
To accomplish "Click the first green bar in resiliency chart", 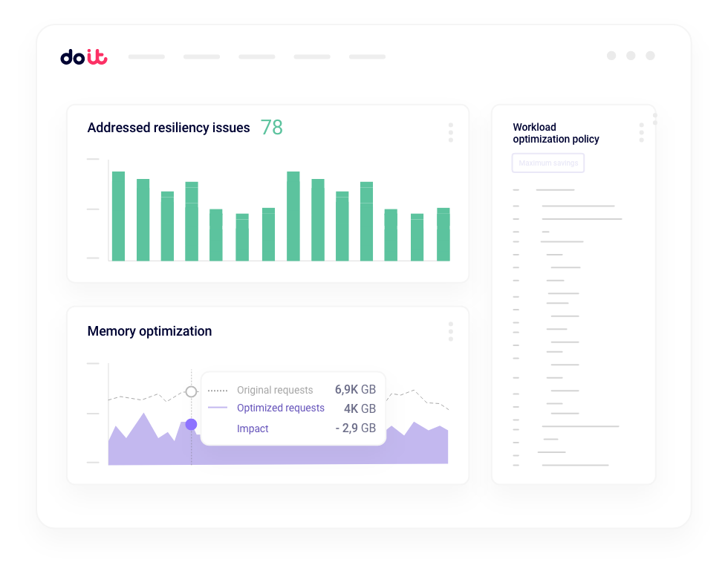I will tap(118, 216).
